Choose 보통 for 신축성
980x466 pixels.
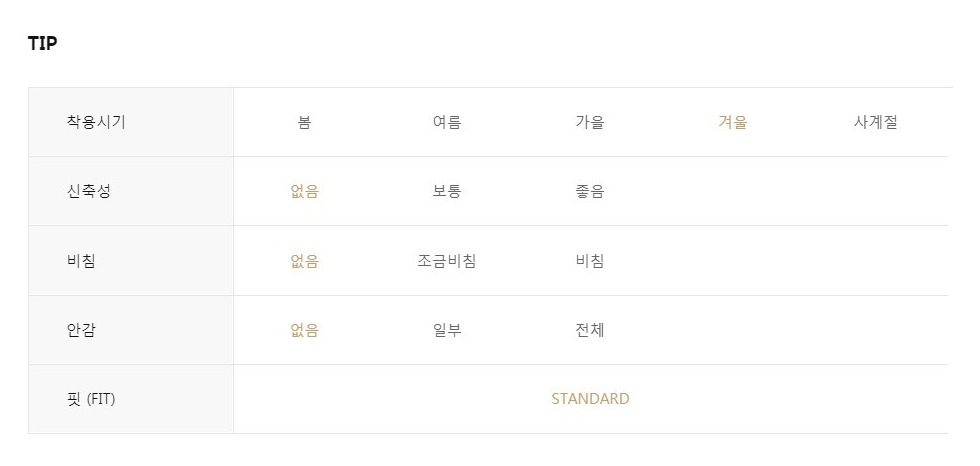point(447,192)
